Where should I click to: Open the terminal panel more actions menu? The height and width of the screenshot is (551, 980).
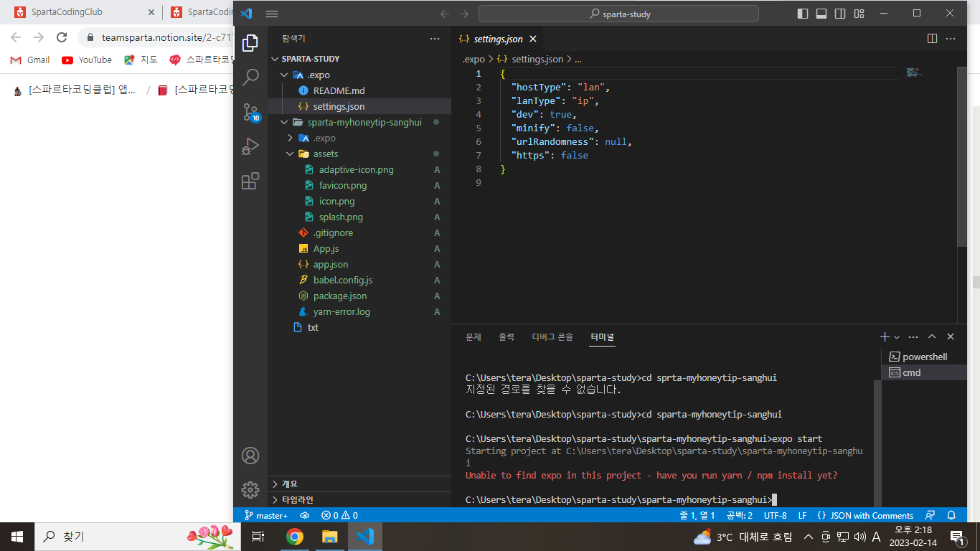click(x=913, y=336)
